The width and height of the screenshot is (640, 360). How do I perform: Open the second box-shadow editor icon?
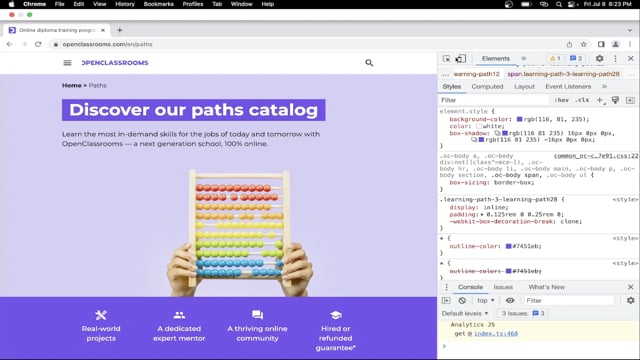pyautogui.click(x=474, y=140)
